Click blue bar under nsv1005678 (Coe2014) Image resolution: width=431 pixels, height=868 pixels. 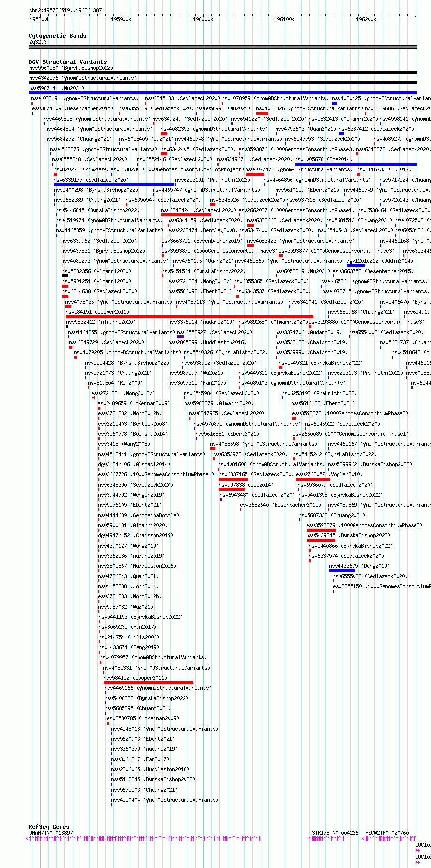(356, 164)
